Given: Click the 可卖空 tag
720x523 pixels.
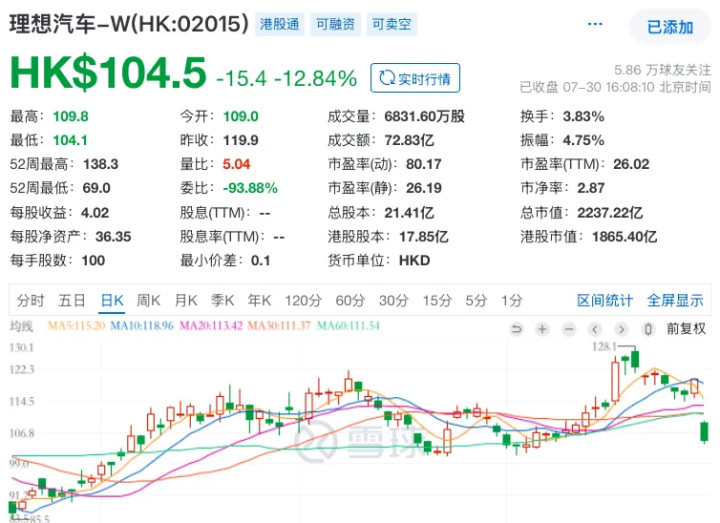Looking at the screenshot, I should point(391,24).
